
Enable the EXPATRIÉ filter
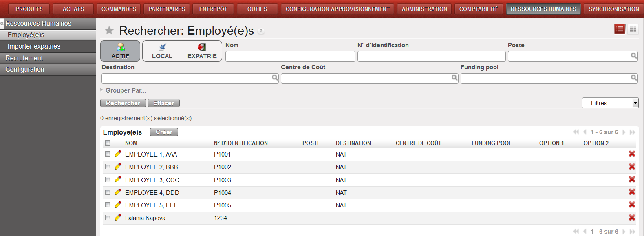pos(202,51)
